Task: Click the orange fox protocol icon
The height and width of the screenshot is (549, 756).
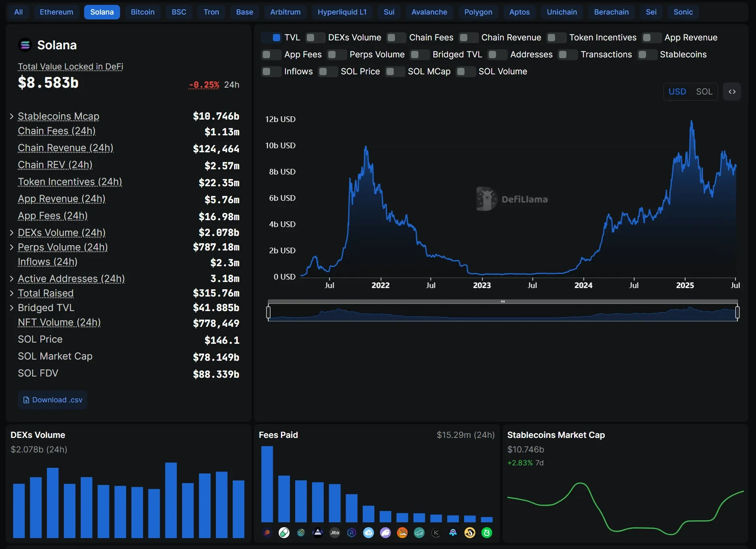Action: click(402, 533)
